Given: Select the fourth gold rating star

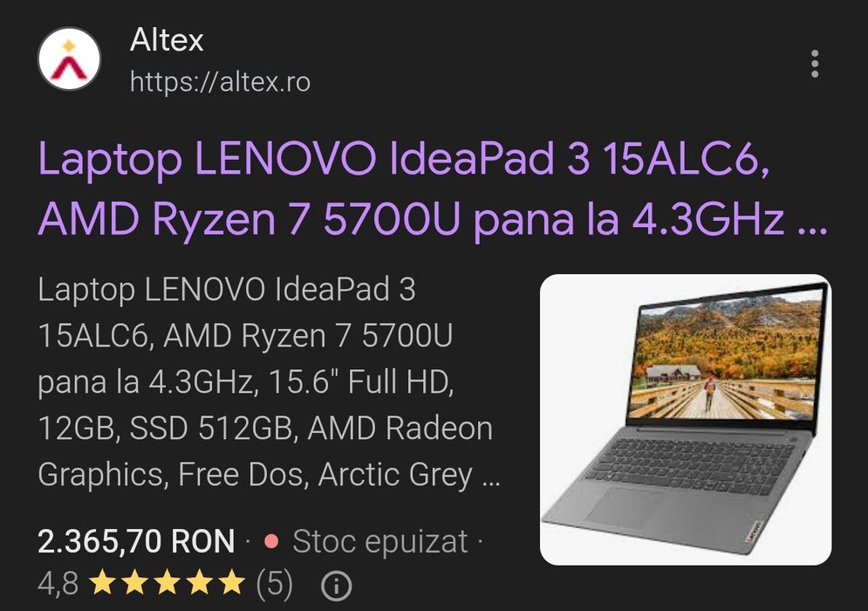Looking at the screenshot, I should (x=199, y=583).
